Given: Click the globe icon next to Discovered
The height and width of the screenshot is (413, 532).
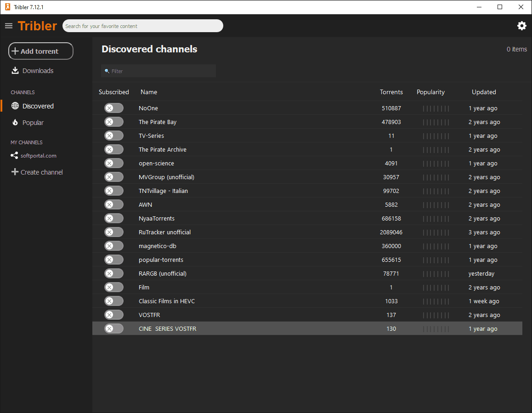Looking at the screenshot, I should click(15, 106).
